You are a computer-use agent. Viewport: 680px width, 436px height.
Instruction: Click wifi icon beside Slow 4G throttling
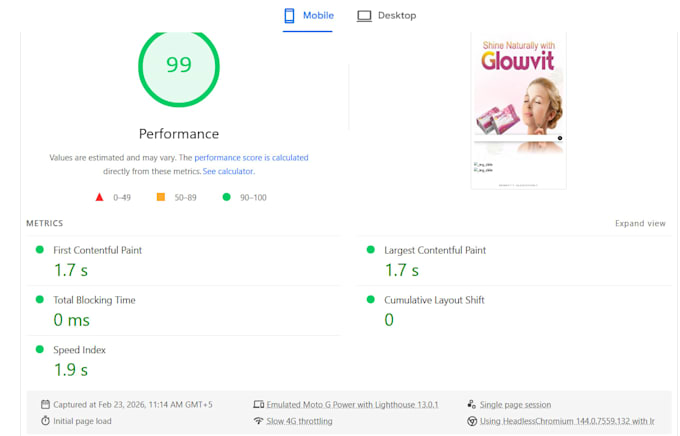click(x=258, y=420)
